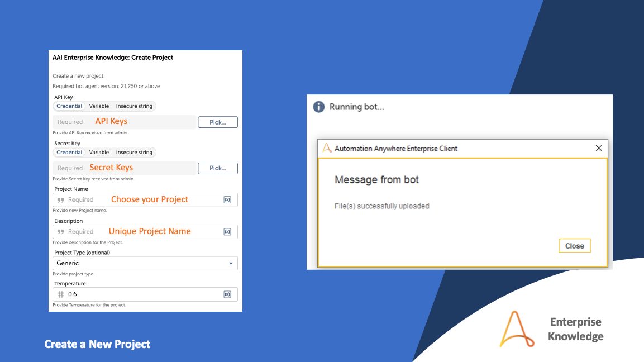644x362 pixels.
Task: Click the number hash icon in Temperature
Action: [x=60, y=294]
